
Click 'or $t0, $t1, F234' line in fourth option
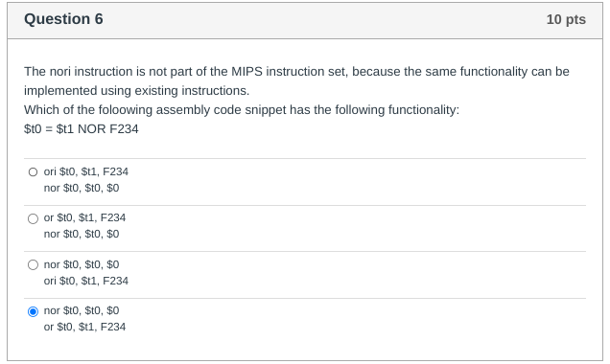(84, 327)
